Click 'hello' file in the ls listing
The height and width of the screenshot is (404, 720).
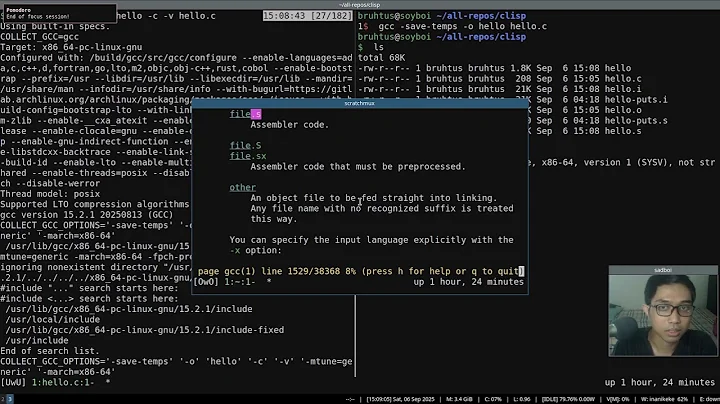click(x=618, y=68)
